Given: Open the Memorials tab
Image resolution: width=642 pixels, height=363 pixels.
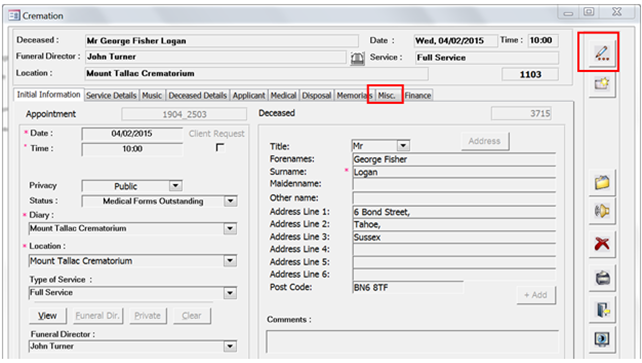Looking at the screenshot, I should pos(355,95).
